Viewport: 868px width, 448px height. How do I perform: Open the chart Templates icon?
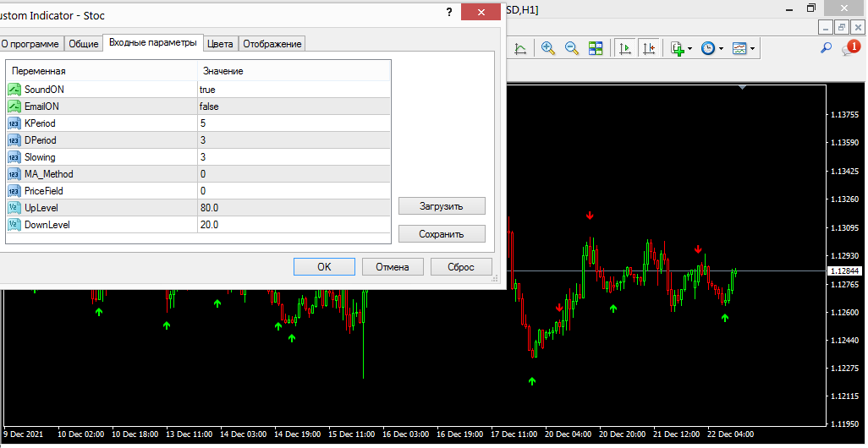(739, 49)
